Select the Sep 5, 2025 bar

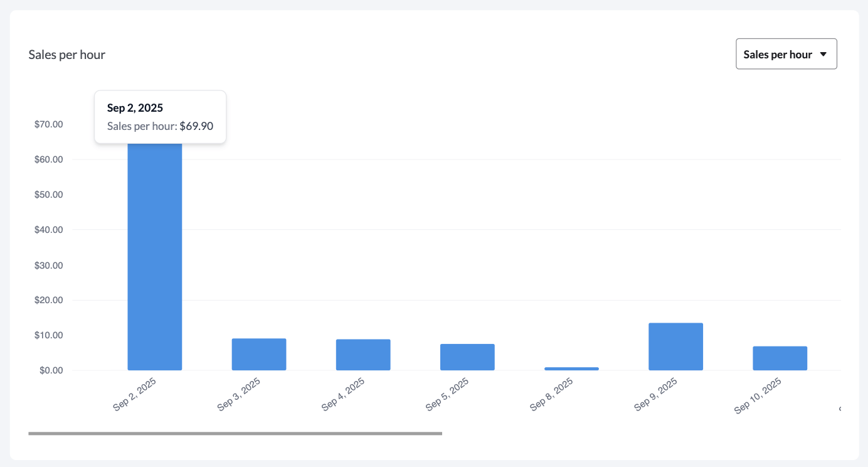click(x=467, y=356)
